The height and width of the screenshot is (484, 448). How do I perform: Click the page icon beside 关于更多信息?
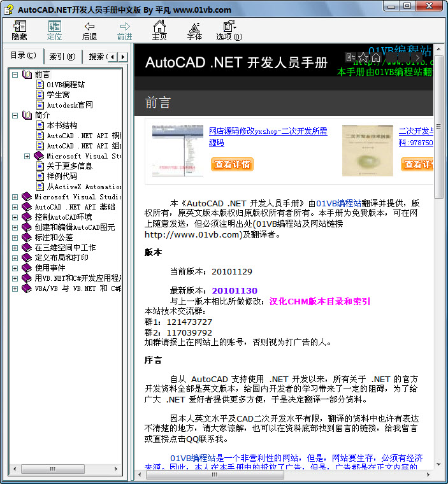point(40,166)
